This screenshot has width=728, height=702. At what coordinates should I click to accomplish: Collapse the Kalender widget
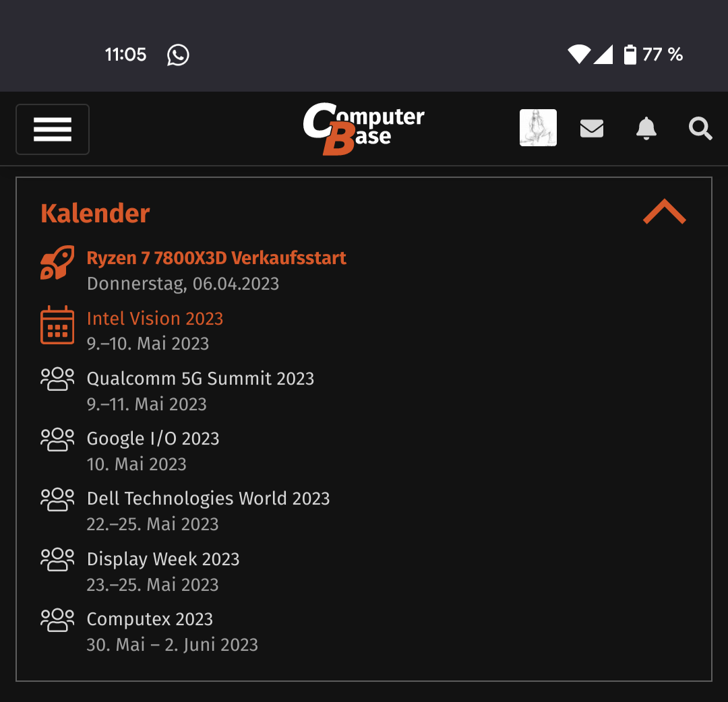665,212
